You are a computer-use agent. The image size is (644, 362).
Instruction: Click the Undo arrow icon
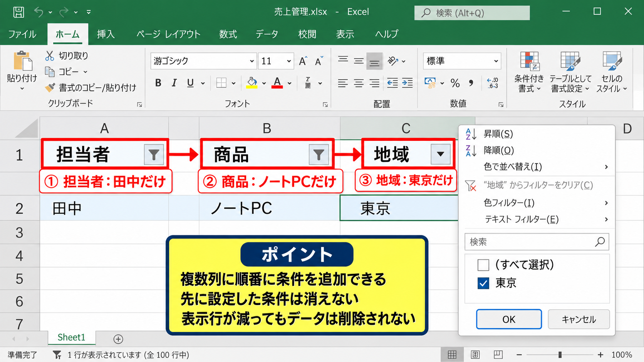(39, 12)
